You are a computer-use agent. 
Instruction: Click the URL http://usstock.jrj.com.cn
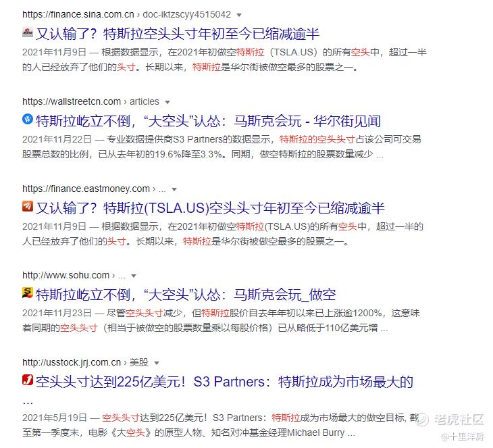coord(72,362)
